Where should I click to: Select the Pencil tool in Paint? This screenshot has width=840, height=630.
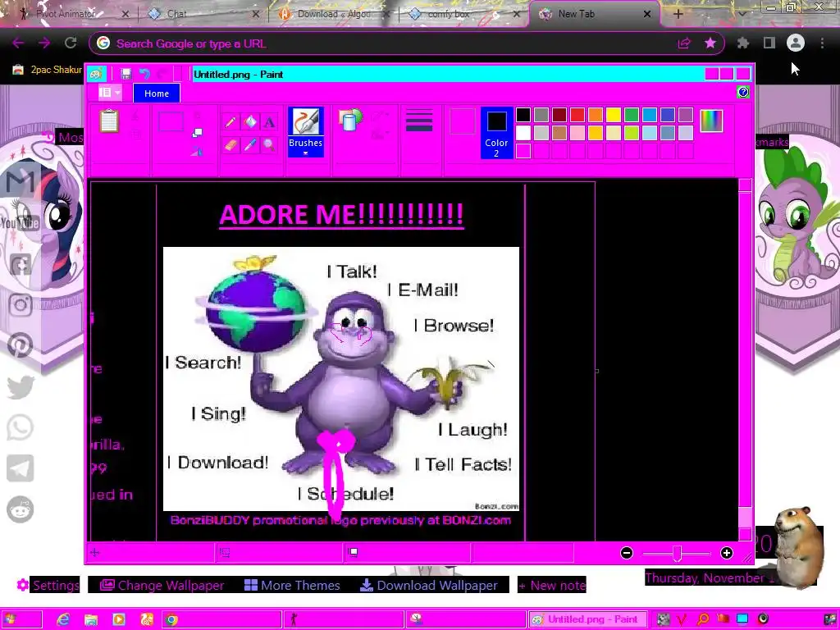(x=231, y=122)
